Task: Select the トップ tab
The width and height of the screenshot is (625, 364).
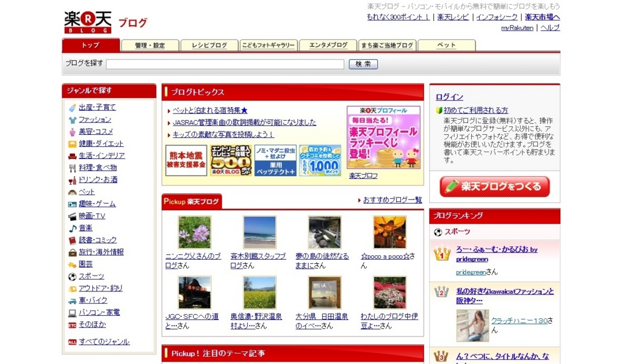Action: click(91, 45)
